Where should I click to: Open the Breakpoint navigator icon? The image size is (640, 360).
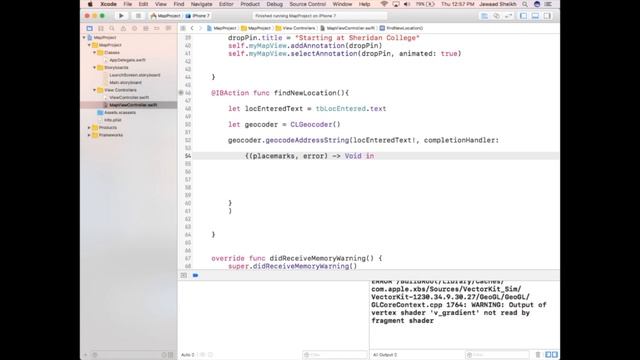(x=157, y=28)
